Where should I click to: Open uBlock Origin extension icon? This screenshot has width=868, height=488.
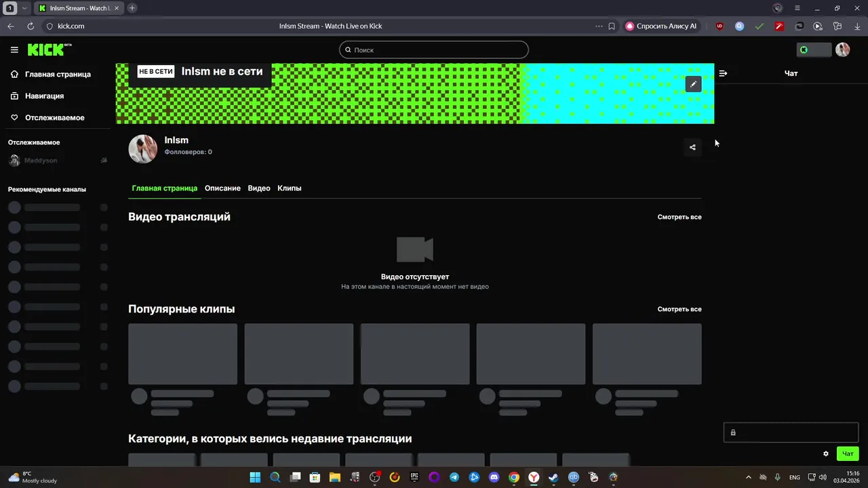tap(719, 26)
